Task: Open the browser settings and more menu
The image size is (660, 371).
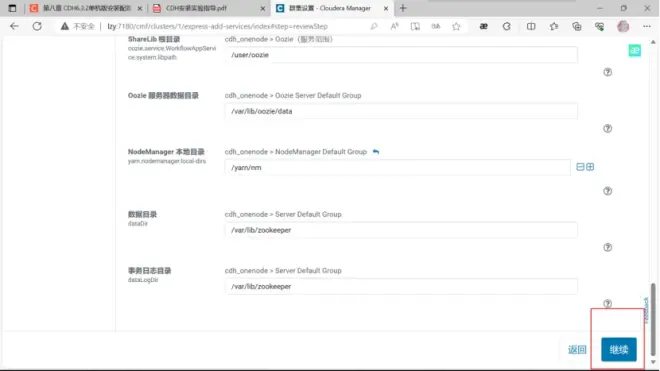Action: pyautogui.click(x=647, y=26)
